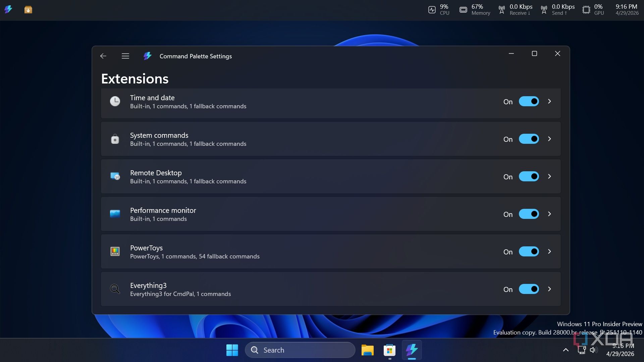The height and width of the screenshot is (362, 644).
Task: Switch off the Performance monitor extension
Action: [x=529, y=214]
